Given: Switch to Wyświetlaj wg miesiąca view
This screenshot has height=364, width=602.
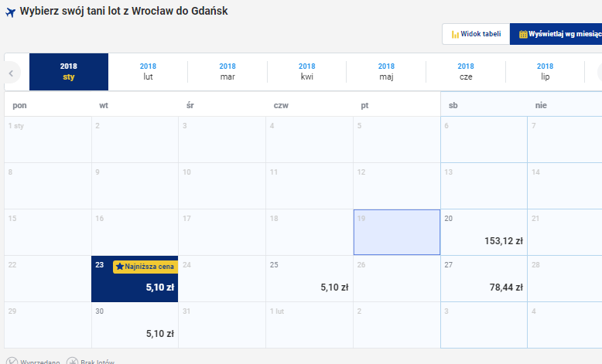Looking at the screenshot, I should pyautogui.click(x=556, y=34).
